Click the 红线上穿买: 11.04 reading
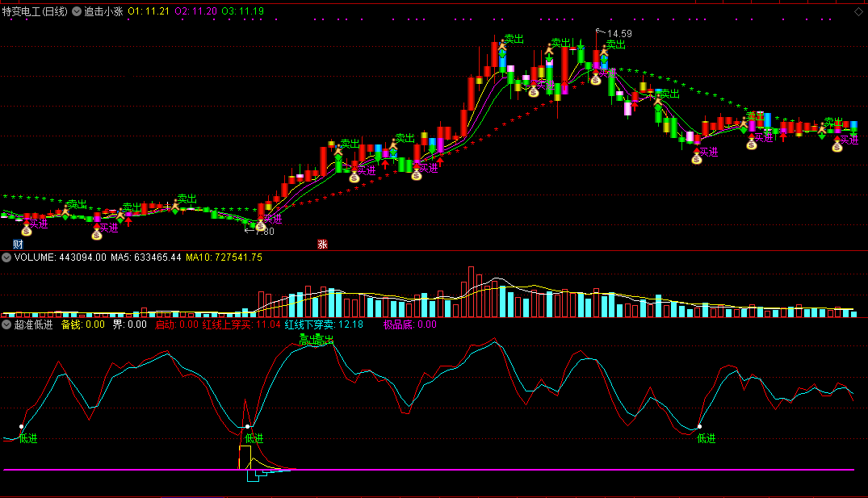868x498 pixels. 242,324
